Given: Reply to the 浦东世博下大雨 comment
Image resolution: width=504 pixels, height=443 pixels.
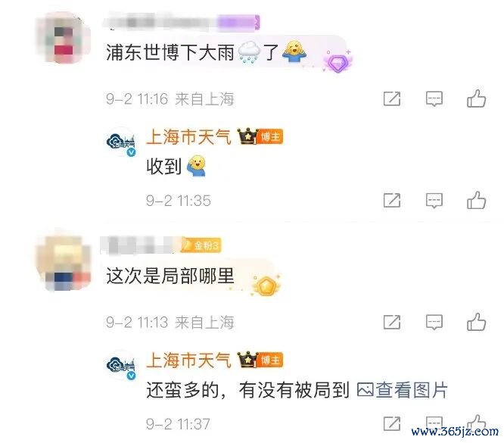Looking at the screenshot, I should click(x=434, y=98).
